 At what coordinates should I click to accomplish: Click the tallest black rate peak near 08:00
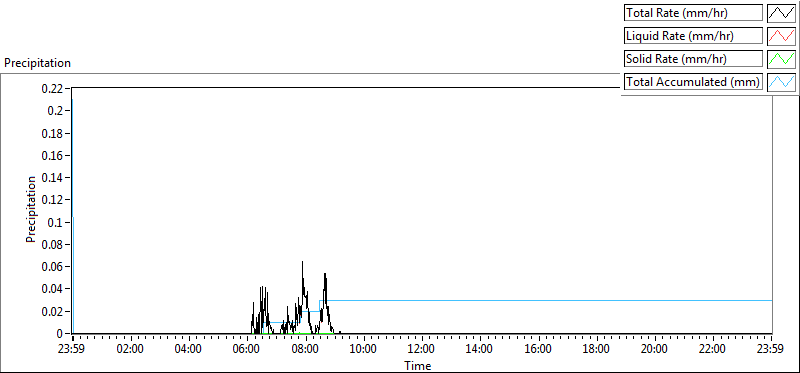(303, 263)
